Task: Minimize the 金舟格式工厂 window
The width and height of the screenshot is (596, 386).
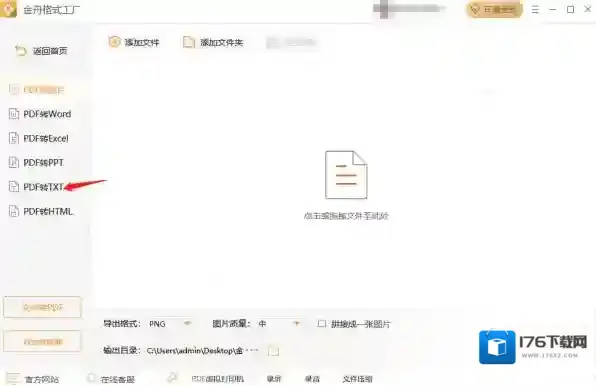Action: tap(553, 9)
